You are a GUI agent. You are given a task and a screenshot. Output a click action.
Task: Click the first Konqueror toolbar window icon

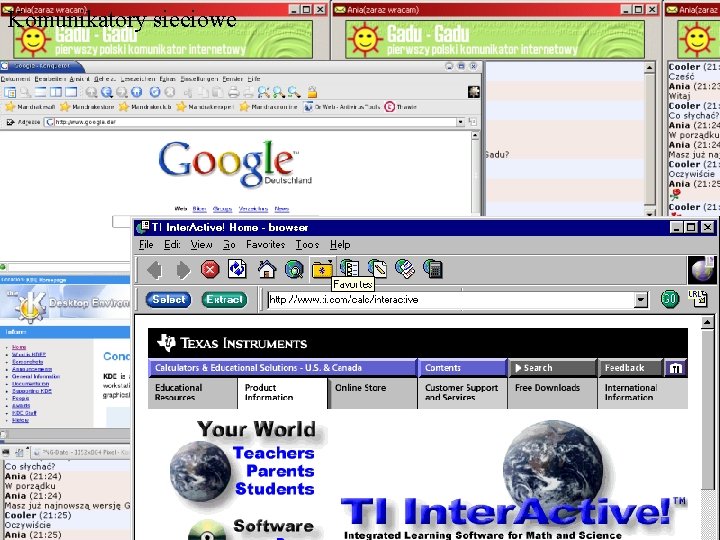pos(10,92)
